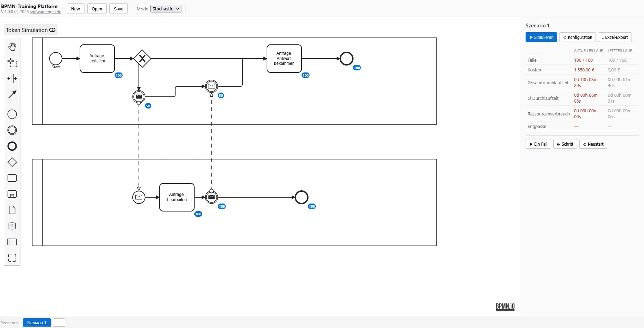Select the message throw event below gateway

coord(139,97)
